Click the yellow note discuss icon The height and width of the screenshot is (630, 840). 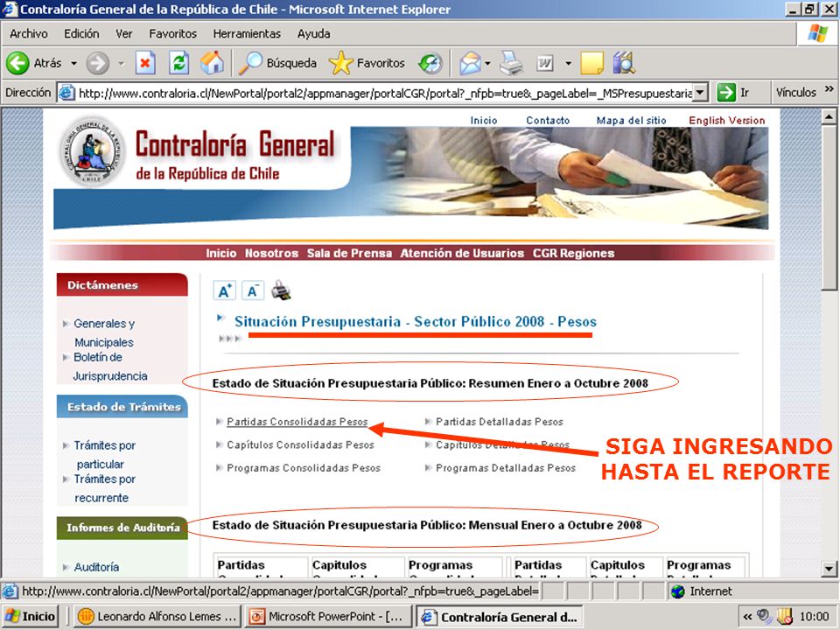coord(591,63)
